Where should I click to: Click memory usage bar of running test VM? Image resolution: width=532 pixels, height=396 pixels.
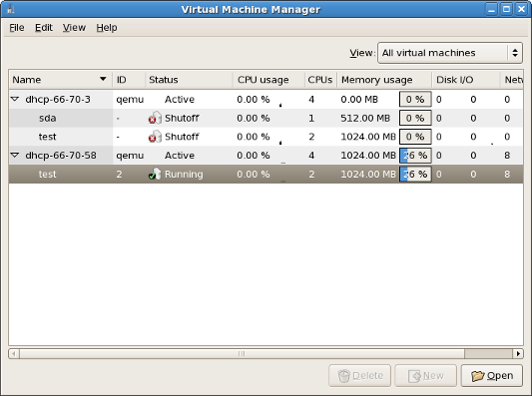click(x=415, y=174)
